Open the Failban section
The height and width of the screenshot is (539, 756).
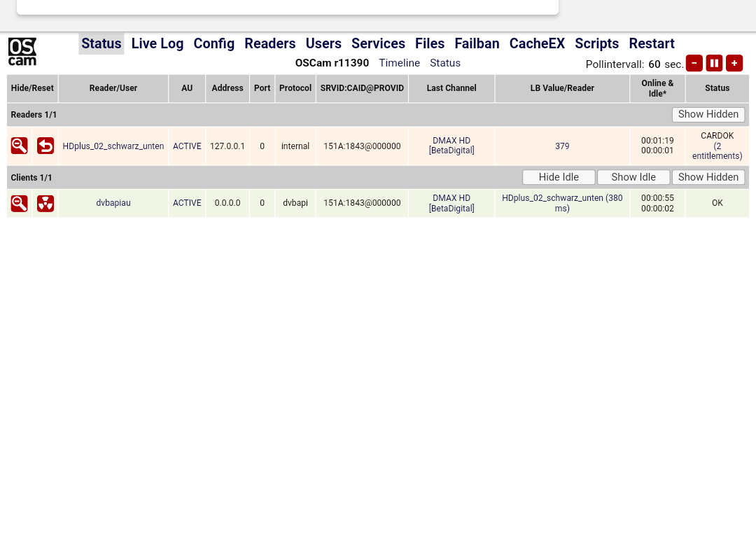(477, 43)
